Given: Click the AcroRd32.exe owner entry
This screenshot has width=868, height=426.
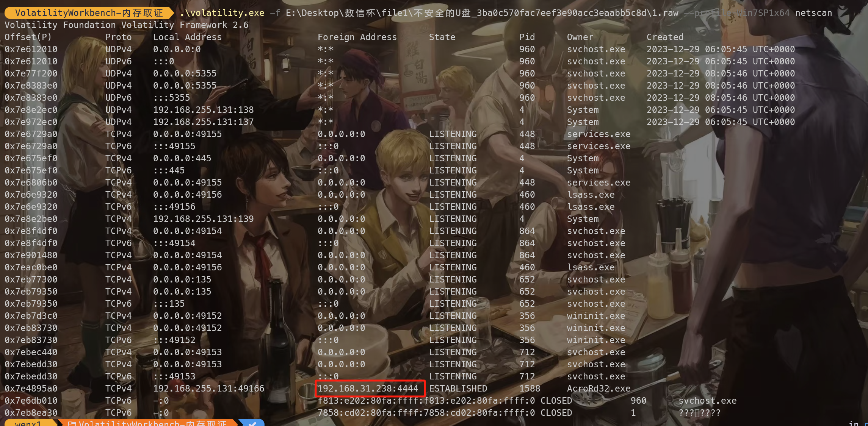Looking at the screenshot, I should tap(599, 389).
